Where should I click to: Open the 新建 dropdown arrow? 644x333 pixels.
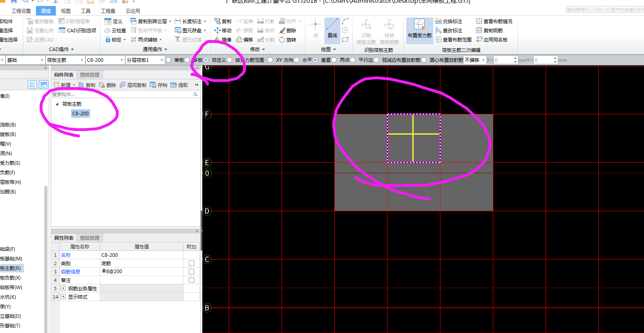click(74, 85)
